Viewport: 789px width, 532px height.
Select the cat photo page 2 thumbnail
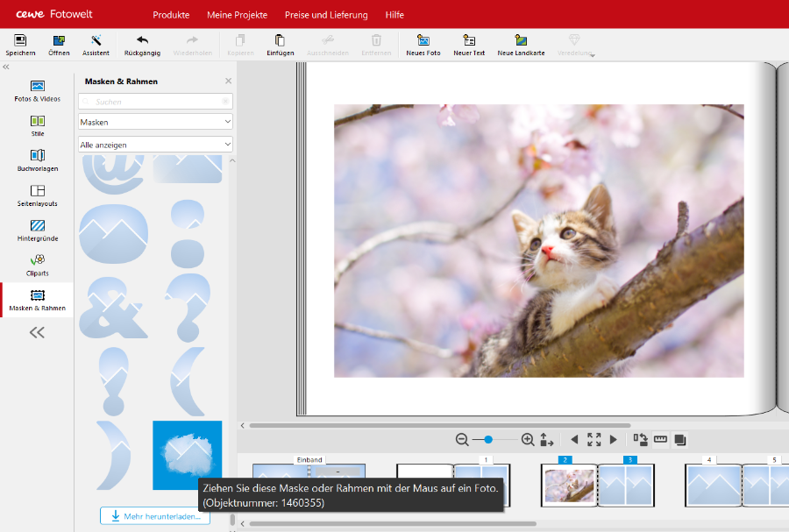(568, 486)
